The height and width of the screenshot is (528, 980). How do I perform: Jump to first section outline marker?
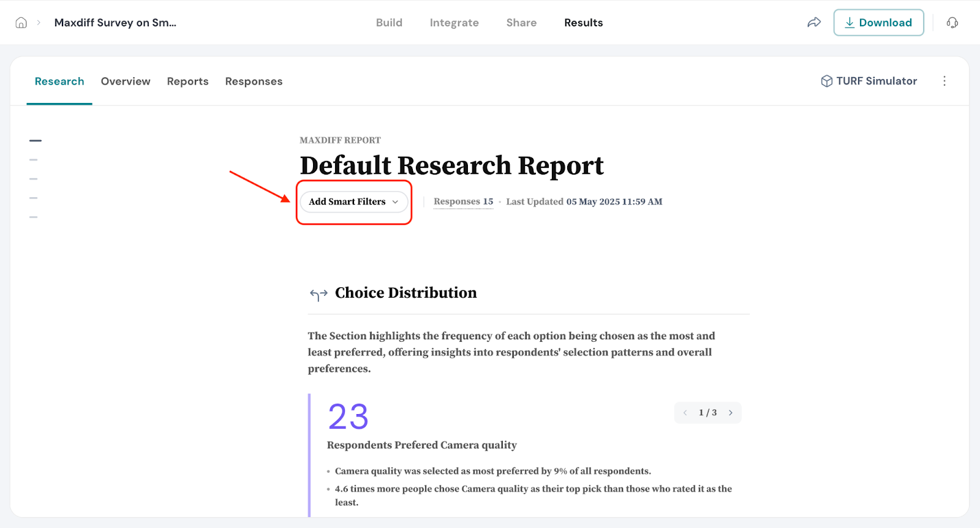36,141
